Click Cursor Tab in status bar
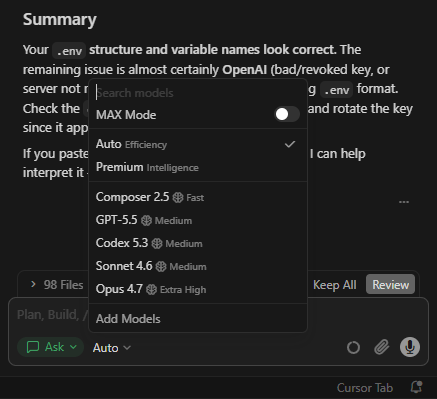The height and width of the screenshot is (399, 437). coord(365,388)
